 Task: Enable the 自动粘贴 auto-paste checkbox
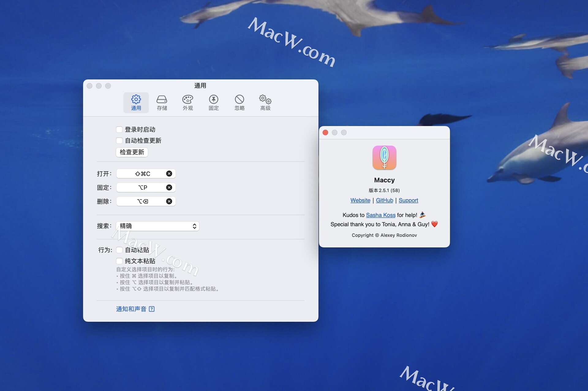(119, 250)
